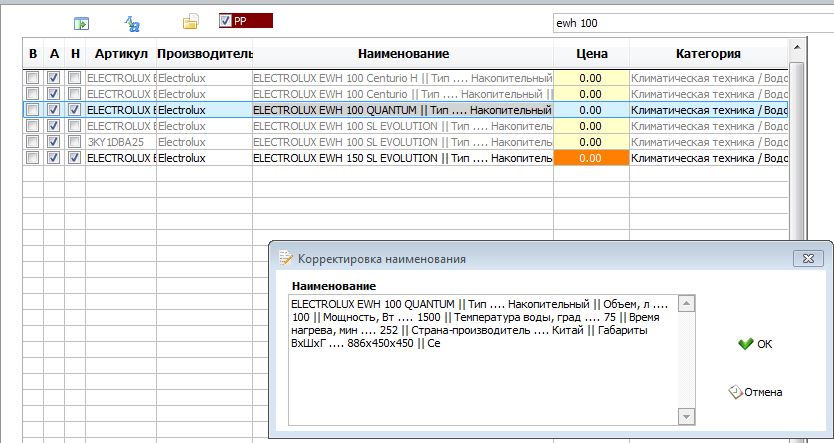The width and height of the screenshot is (834, 443).
Task: Click category cell of EWH 100 QUANTUM row
Action: [708, 110]
